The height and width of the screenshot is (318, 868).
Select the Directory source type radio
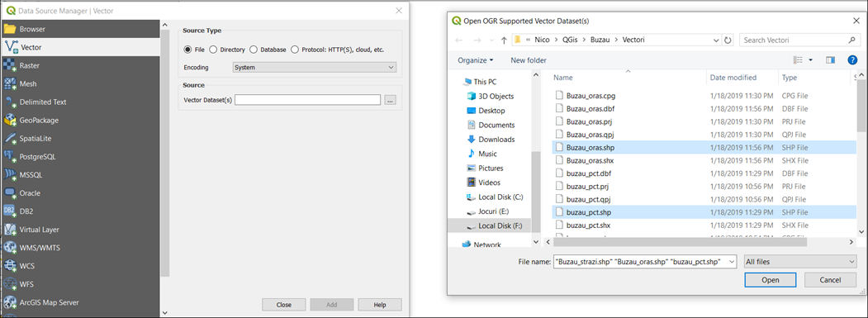click(x=213, y=50)
